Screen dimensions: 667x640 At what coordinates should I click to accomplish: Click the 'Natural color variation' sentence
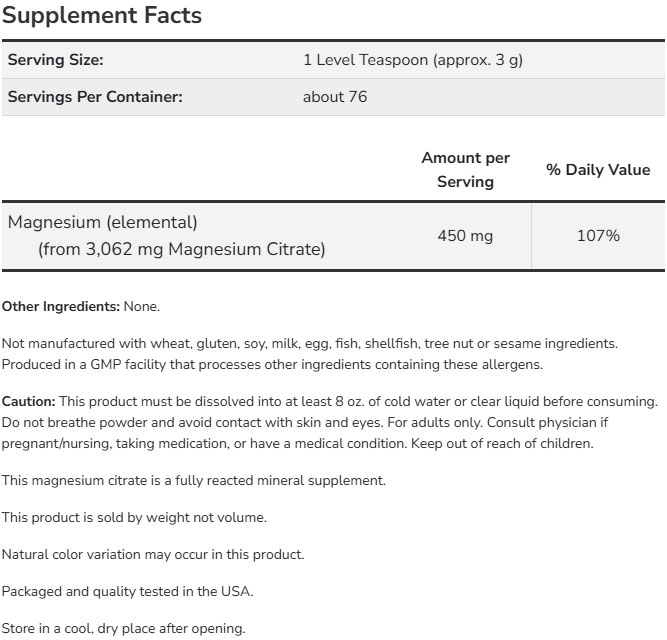(153, 554)
